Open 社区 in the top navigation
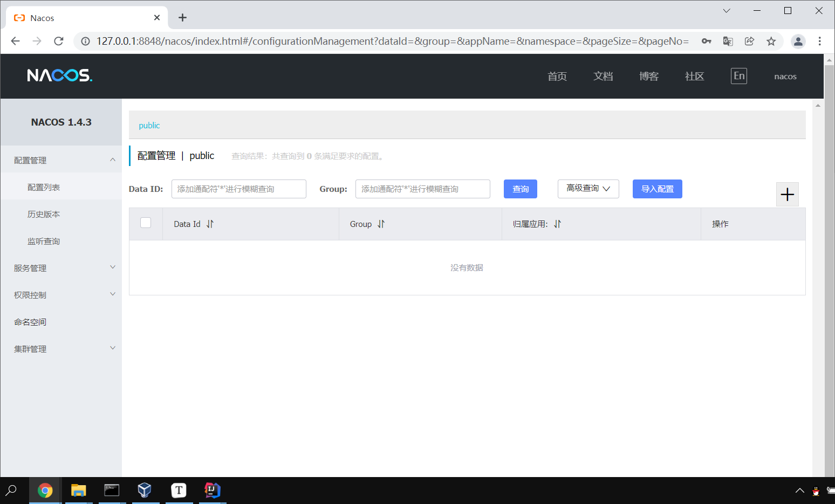 (695, 77)
